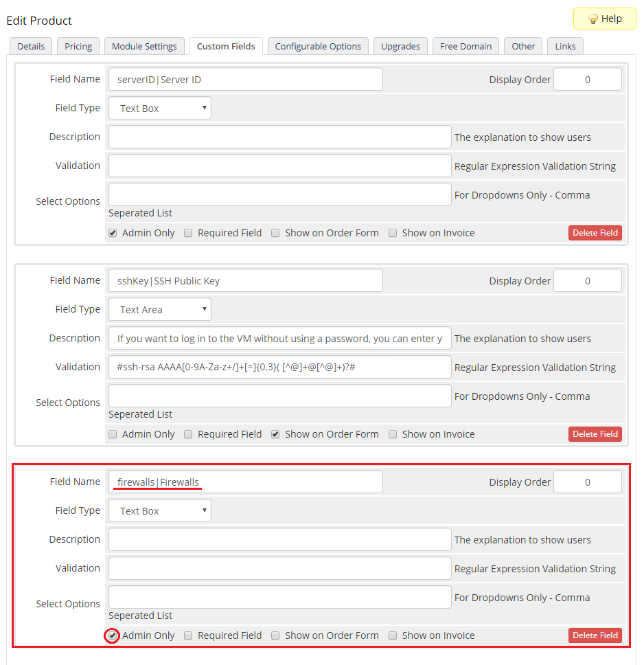
Task: Edit the sshKey field name input
Action: click(246, 281)
